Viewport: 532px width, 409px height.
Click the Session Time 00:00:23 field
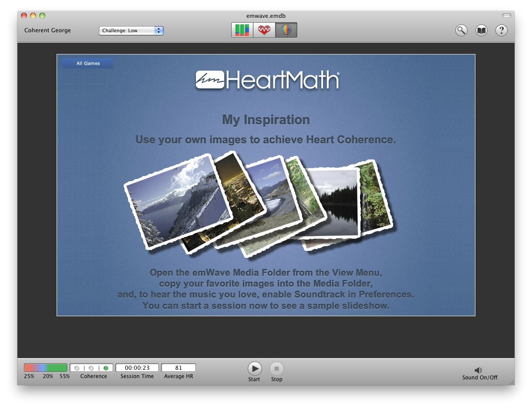pyautogui.click(x=137, y=368)
